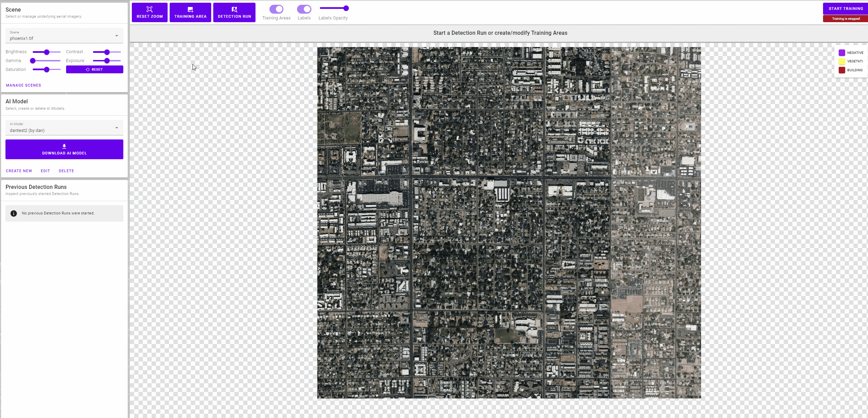Click the Edit AI model link
This screenshot has height=418, width=868.
coord(45,171)
